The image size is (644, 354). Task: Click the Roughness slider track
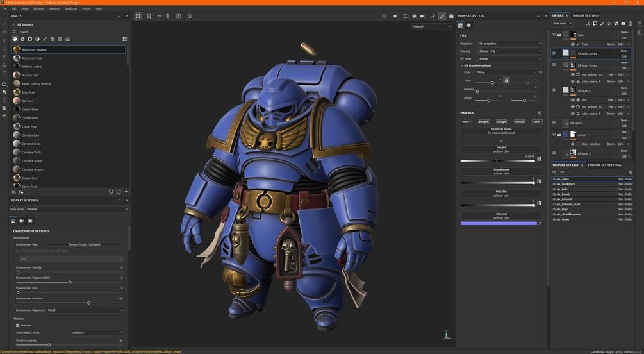click(497, 183)
